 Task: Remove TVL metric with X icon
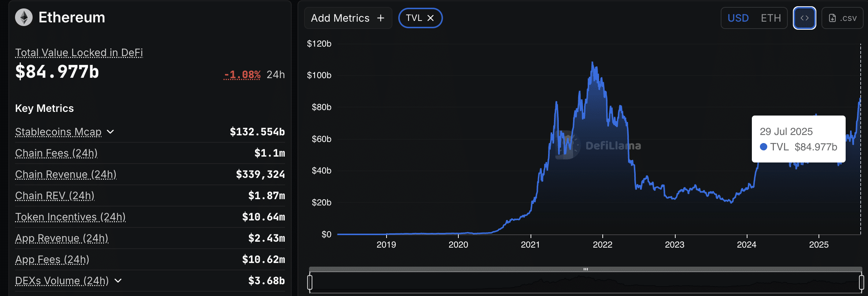tap(431, 18)
